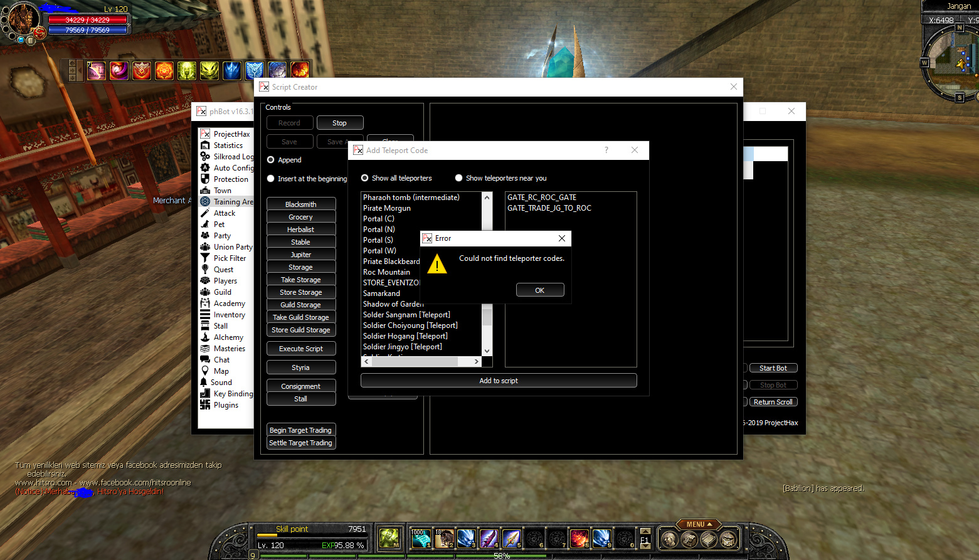
Task: Select GATE_TRADE_JG_TO_ROC teleport code
Action: 549,208
